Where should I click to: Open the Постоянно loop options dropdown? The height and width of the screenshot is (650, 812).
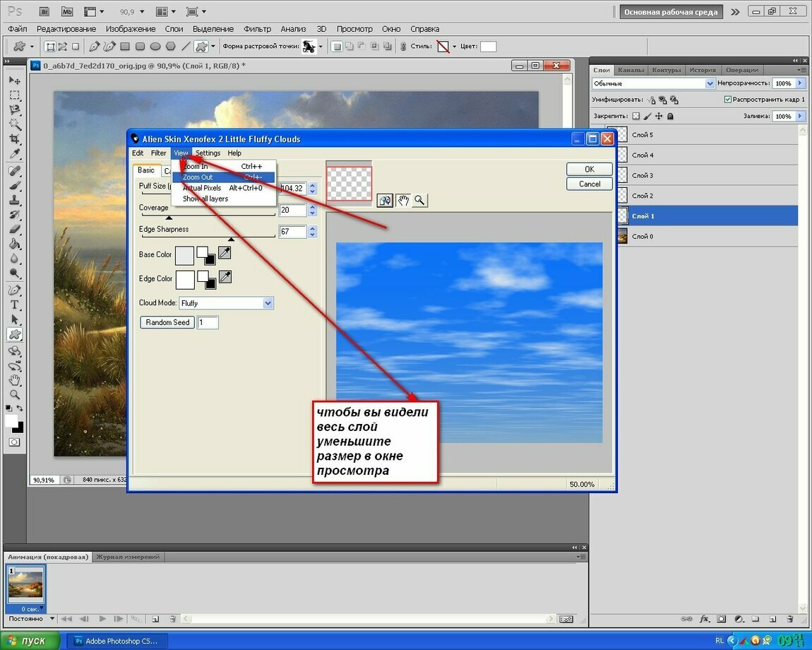click(52, 618)
